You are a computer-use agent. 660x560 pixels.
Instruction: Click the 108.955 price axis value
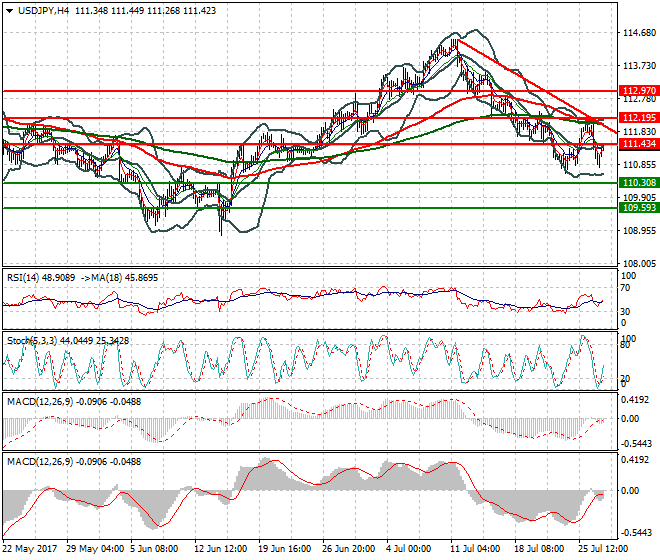click(639, 231)
